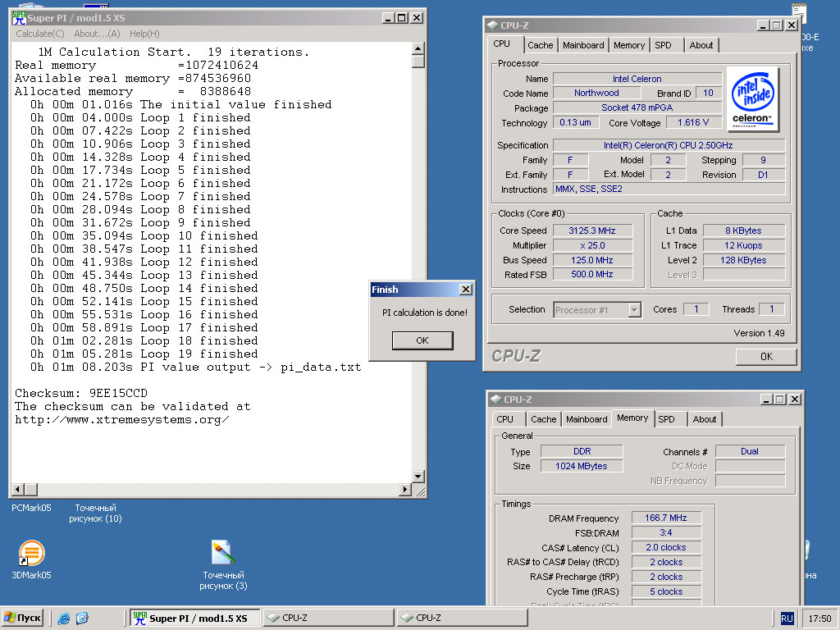Select Точечный рисунок (10) desktop label
This screenshot has height=630, width=840.
95,513
